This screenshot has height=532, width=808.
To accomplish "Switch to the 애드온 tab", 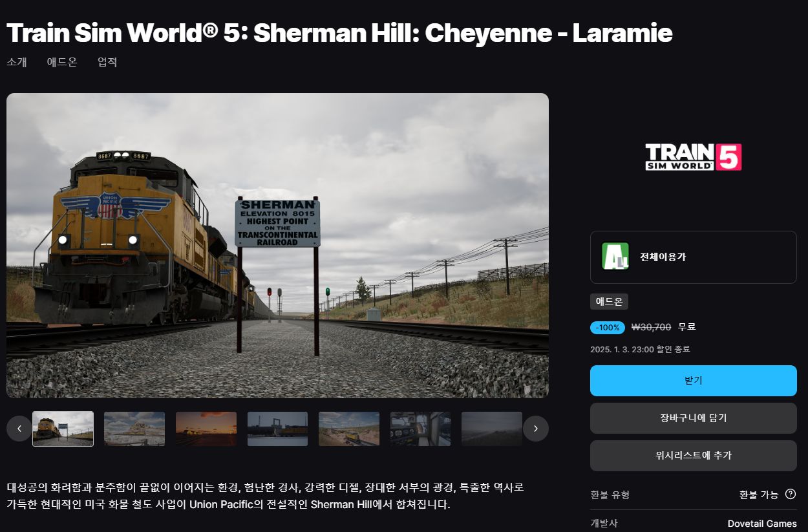I will (x=62, y=62).
